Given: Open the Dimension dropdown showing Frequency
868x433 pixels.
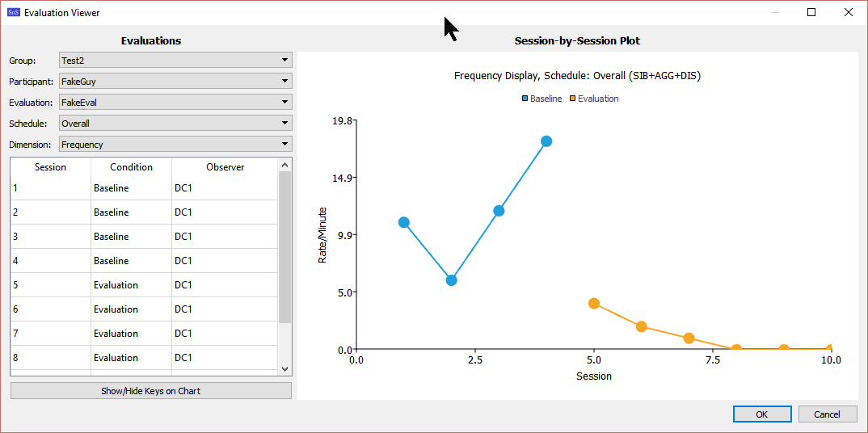Looking at the screenshot, I should tap(175, 145).
